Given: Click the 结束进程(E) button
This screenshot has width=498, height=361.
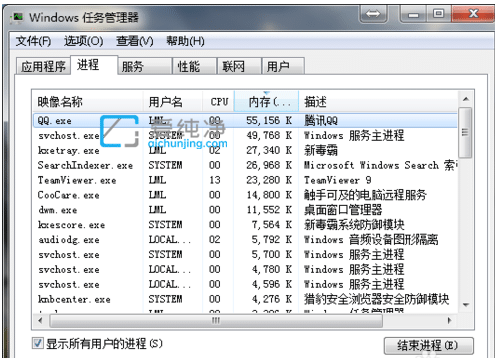Looking at the screenshot, I should (428, 346).
